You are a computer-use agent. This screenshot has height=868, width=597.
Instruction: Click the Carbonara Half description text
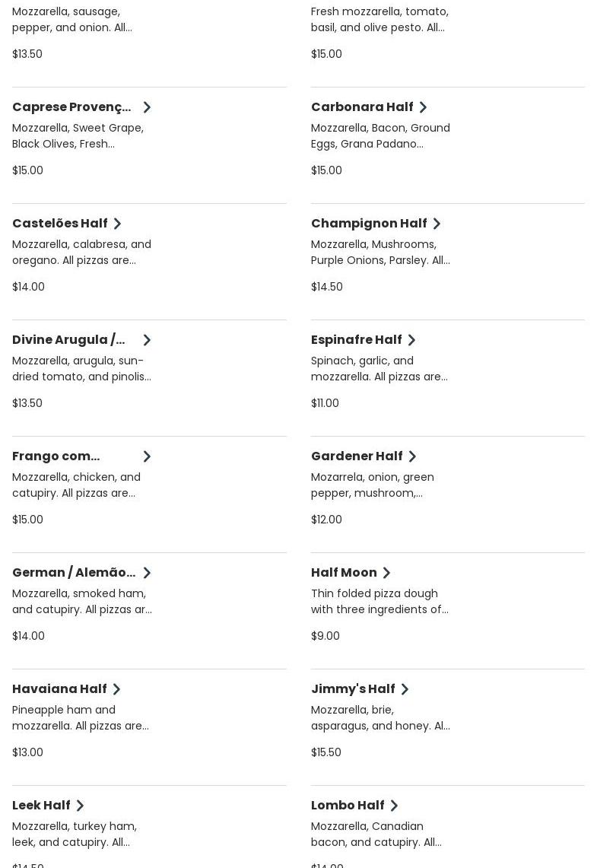380,135
